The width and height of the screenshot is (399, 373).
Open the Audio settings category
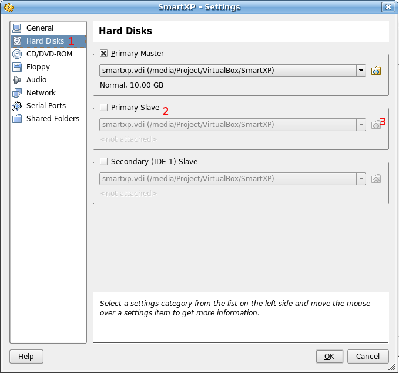coord(48,80)
